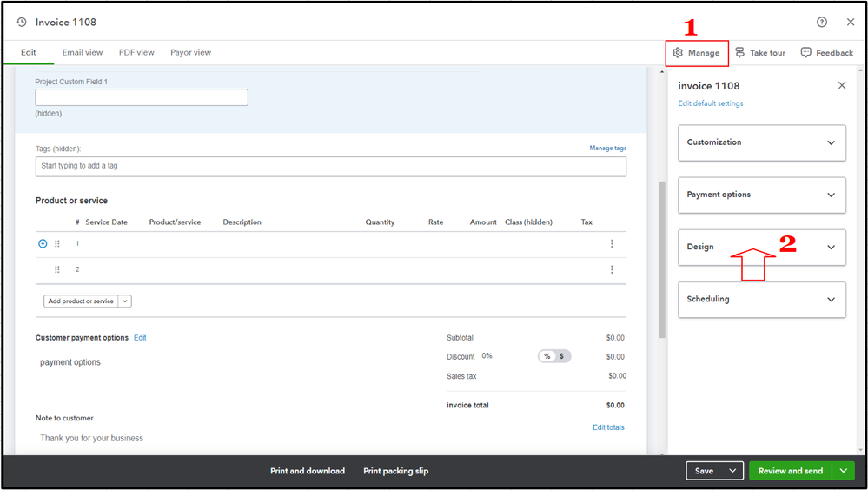The image size is (868, 490).
Task: Click the Service Date column header
Action: [x=106, y=222]
